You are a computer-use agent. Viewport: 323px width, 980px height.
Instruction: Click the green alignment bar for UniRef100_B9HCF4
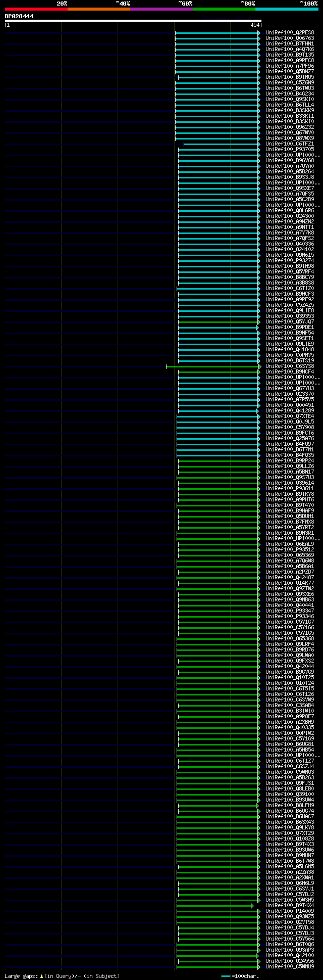tap(218, 372)
